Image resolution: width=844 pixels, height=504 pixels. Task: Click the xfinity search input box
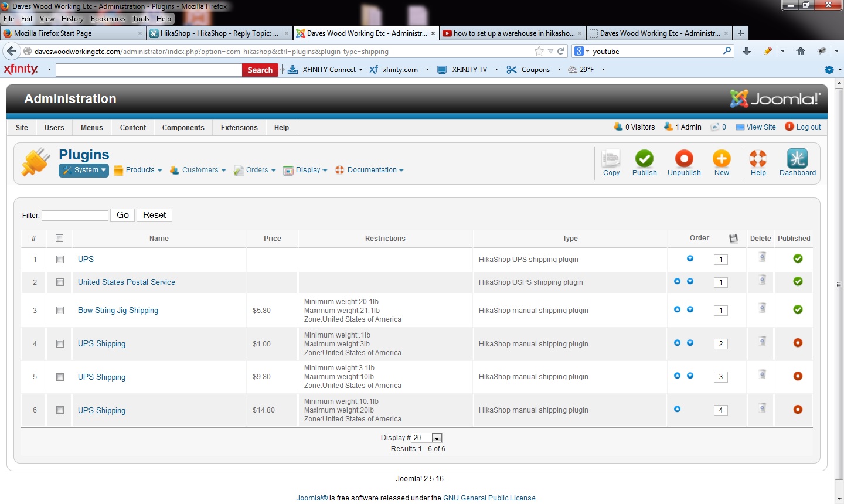pos(149,70)
